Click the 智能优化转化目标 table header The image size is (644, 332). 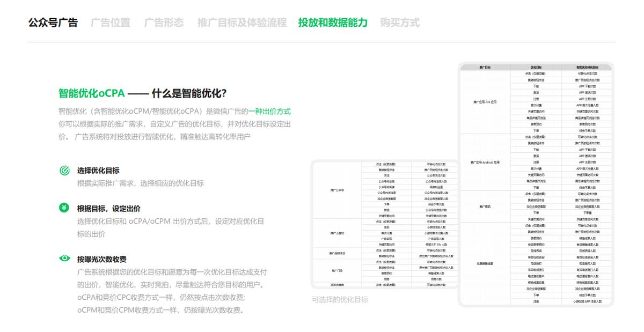pyautogui.click(x=587, y=67)
